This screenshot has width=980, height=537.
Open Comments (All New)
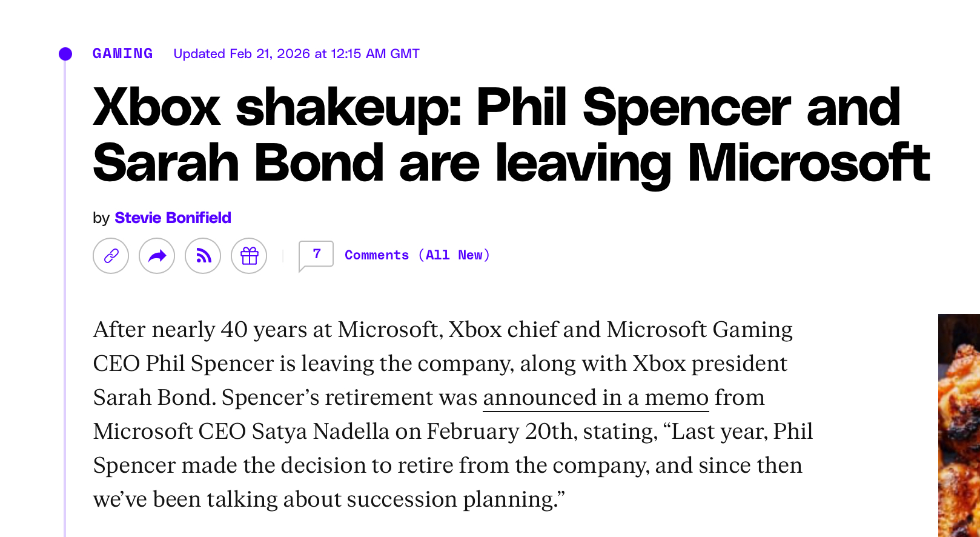click(x=417, y=255)
